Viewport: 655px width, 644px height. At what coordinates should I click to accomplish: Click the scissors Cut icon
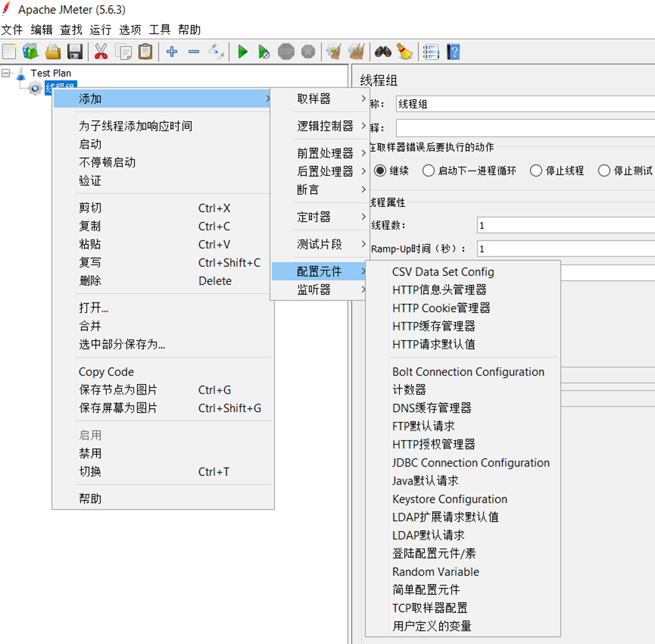(101, 52)
